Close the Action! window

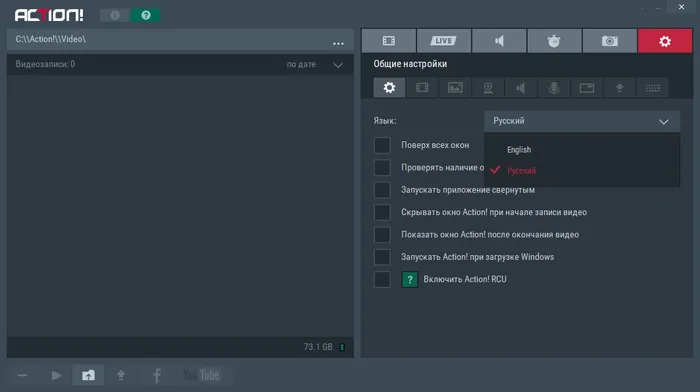coord(681,7)
